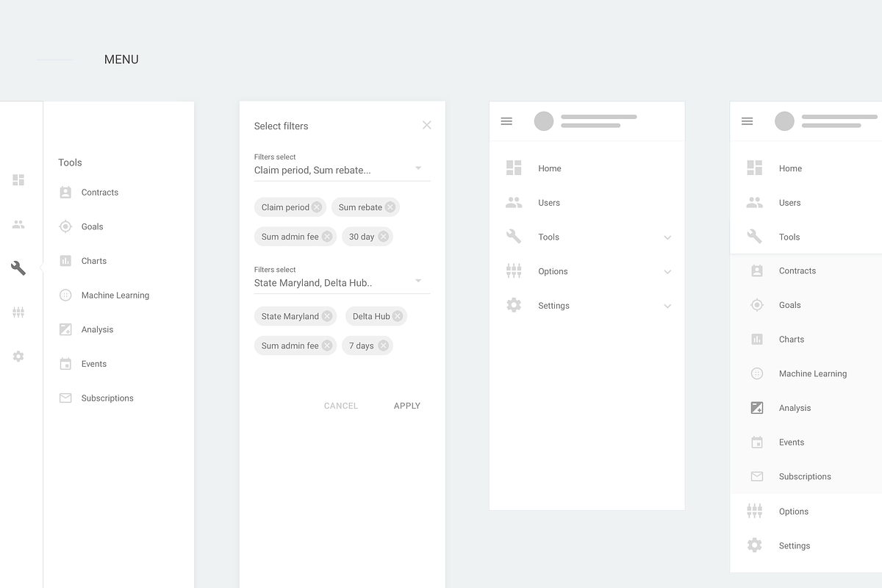The height and width of the screenshot is (588, 882).
Task: Open the State Maryland, Delta Hub filters dropdown
Action: coord(343,282)
